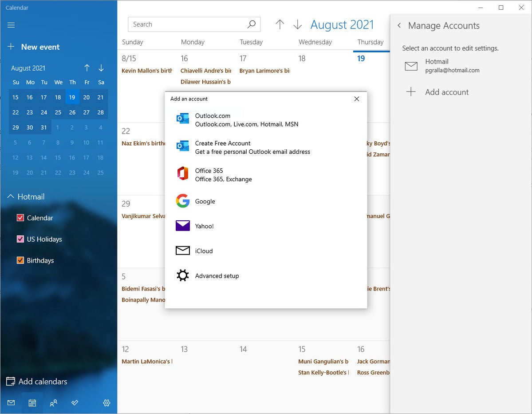
Task: Click the Add calendars icon
Action: (11, 382)
